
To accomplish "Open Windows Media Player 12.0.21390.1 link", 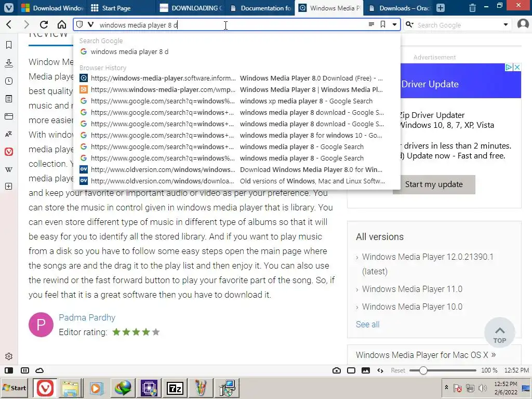I will point(428,264).
